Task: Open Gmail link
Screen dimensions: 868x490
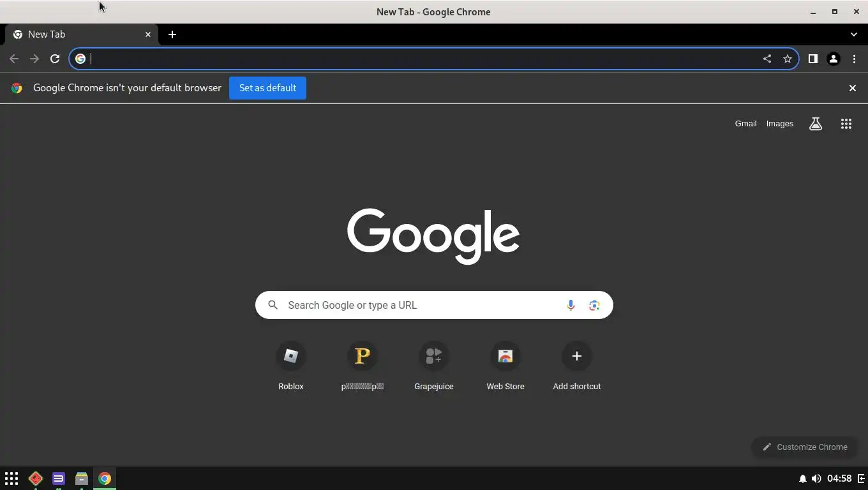Action: [745, 124]
